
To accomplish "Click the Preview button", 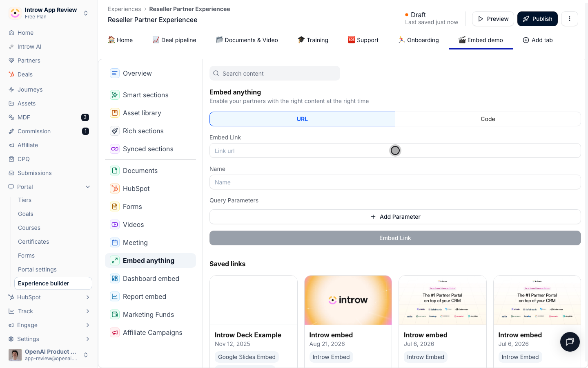I will (493, 19).
